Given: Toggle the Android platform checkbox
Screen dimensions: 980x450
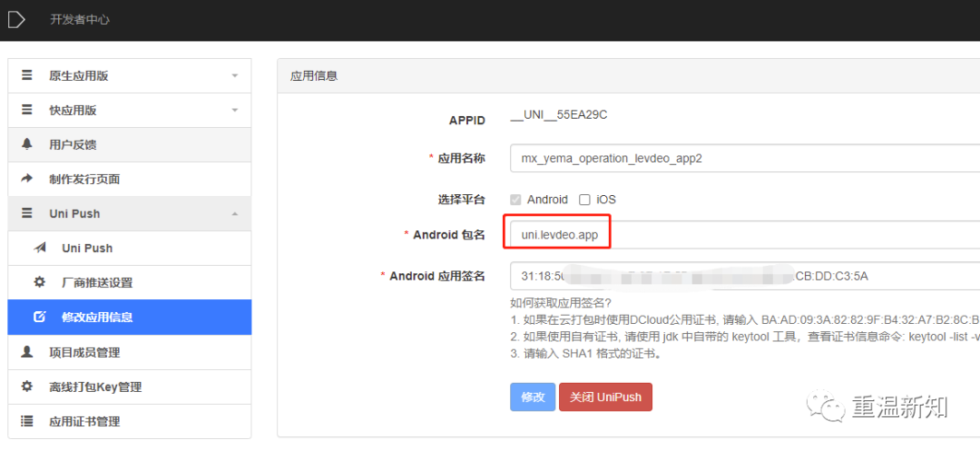Looking at the screenshot, I should (515, 200).
